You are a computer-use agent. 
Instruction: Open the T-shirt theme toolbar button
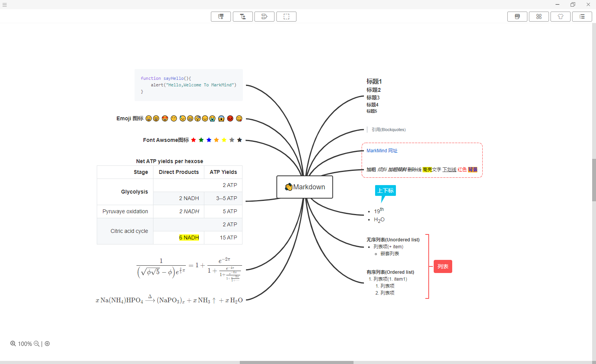pyautogui.click(x=561, y=17)
